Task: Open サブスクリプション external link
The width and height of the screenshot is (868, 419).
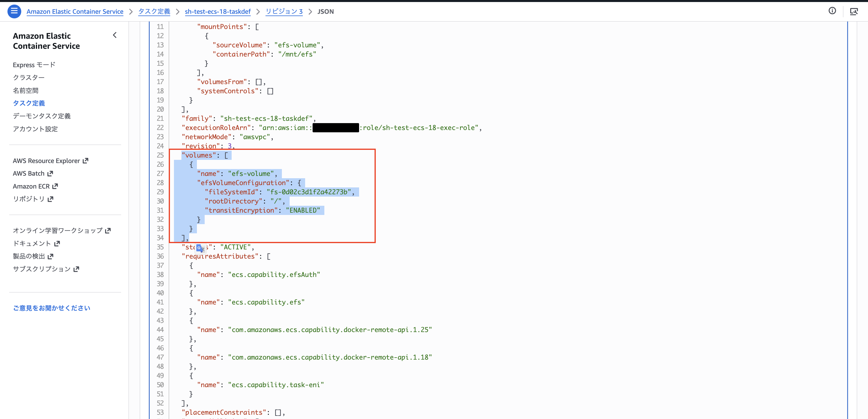Action: 45,269
